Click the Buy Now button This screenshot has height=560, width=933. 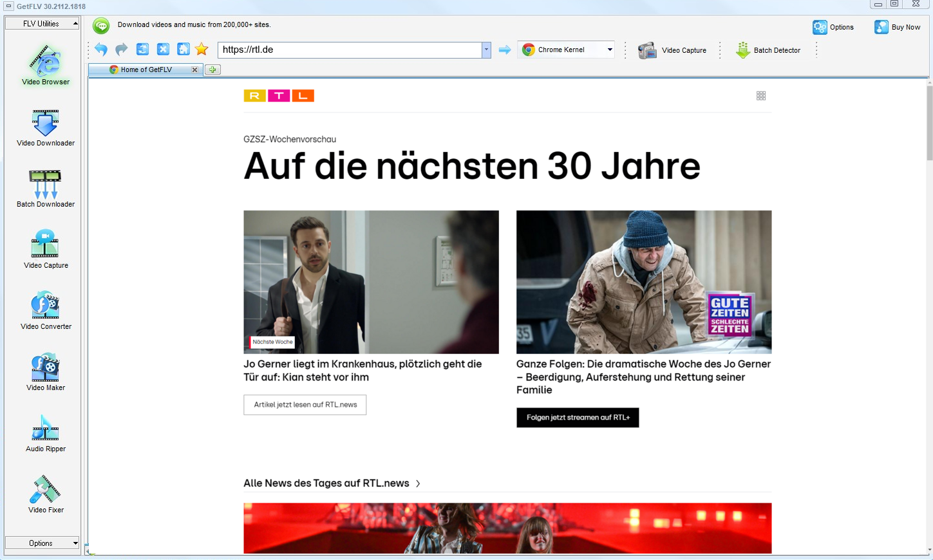[x=897, y=27]
